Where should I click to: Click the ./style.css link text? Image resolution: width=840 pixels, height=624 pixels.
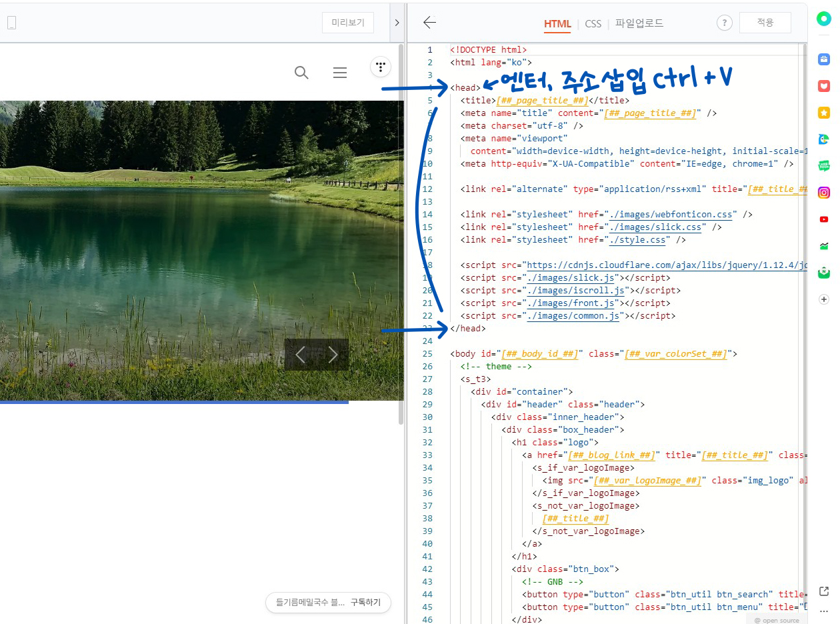(x=637, y=240)
